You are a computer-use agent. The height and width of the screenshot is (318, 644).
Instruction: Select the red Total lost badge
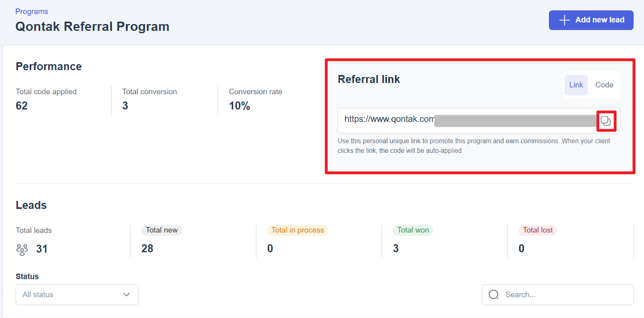pos(537,230)
